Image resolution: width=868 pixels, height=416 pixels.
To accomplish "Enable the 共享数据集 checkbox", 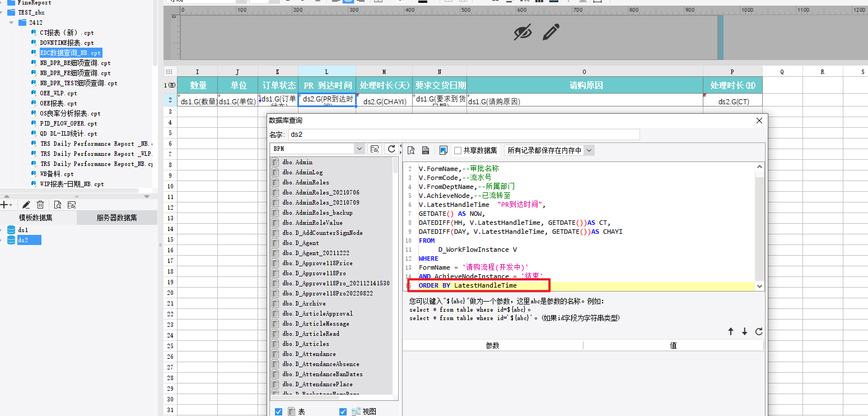I will (x=458, y=150).
